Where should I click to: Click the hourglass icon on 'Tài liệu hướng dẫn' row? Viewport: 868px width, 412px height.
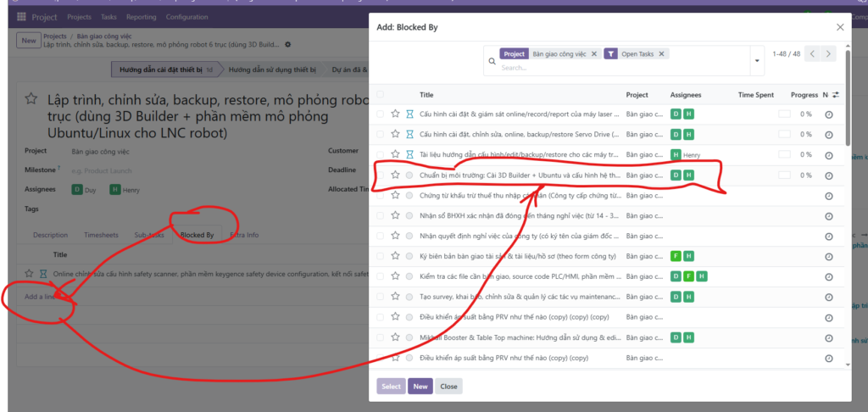pos(409,154)
